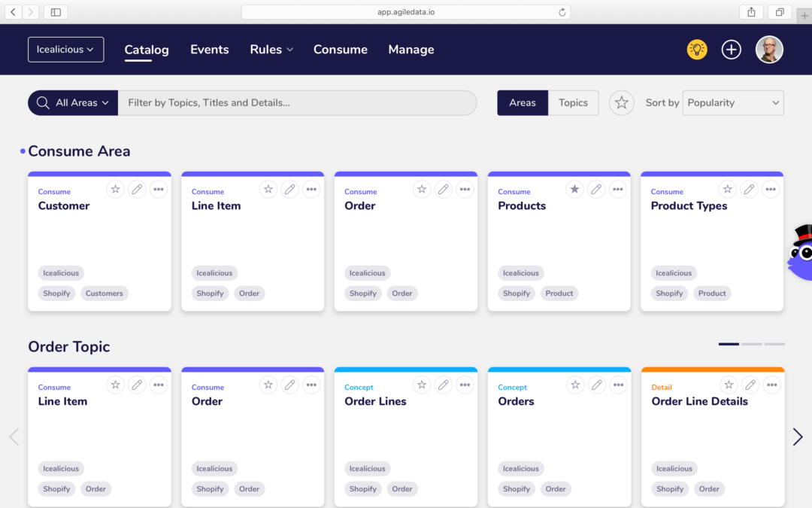Click pencil edit icon on Order Lines tile
The height and width of the screenshot is (508, 812).
[x=444, y=385]
